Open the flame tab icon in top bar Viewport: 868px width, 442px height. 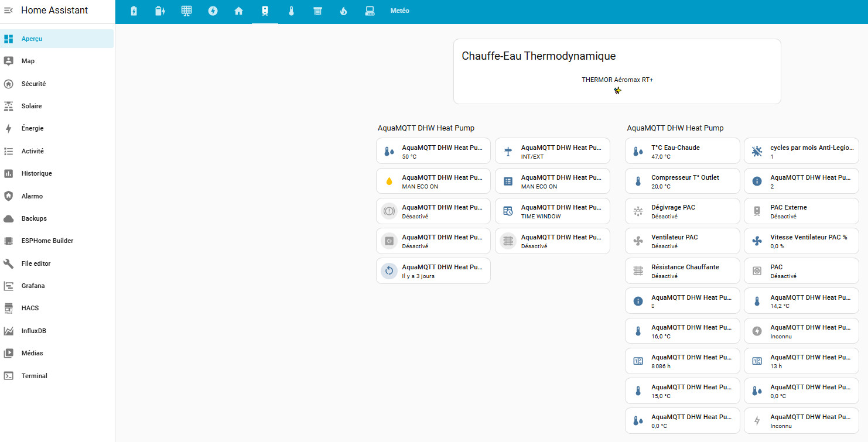(344, 11)
